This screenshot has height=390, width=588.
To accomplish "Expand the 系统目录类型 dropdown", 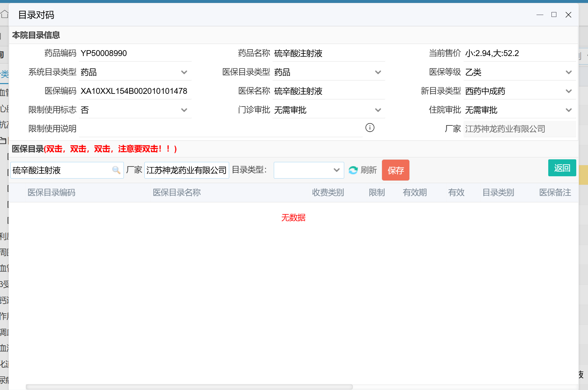I will pyautogui.click(x=184, y=72).
